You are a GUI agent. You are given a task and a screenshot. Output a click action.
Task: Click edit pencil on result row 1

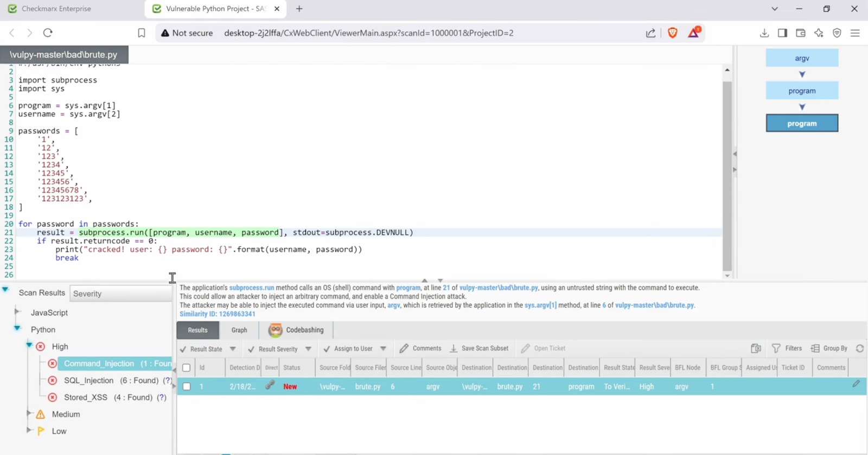(856, 384)
